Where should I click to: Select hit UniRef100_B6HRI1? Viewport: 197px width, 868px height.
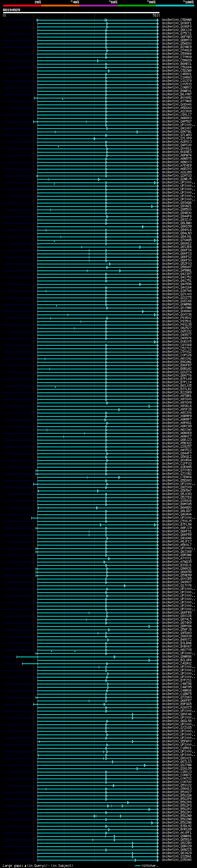point(177,64)
